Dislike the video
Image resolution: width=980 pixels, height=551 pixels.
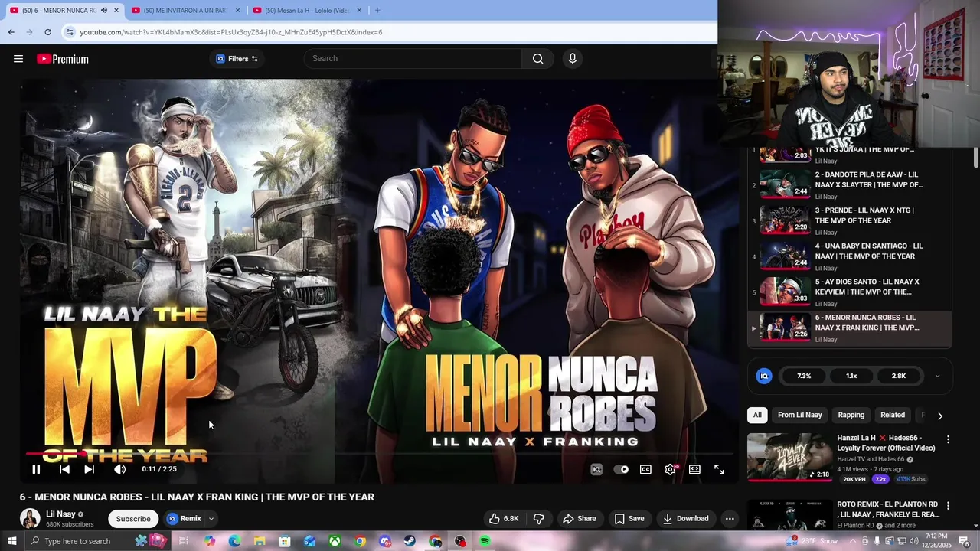pyautogui.click(x=539, y=518)
